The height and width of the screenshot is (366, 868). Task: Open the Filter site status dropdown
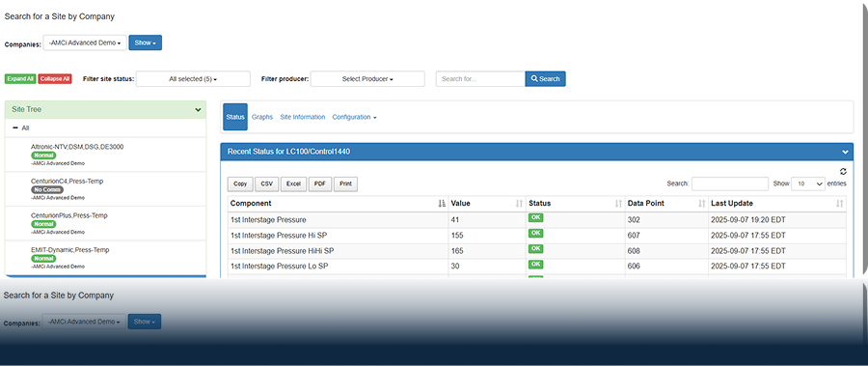(193, 79)
